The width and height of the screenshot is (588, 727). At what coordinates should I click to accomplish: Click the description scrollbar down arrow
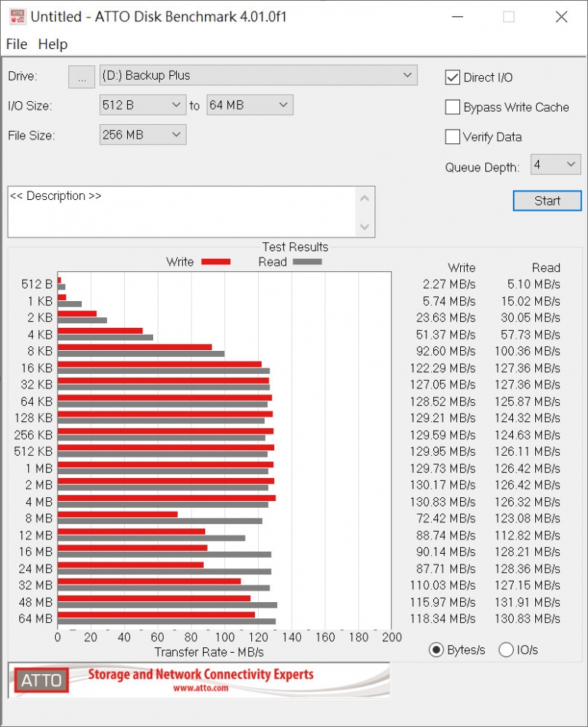[x=364, y=227]
